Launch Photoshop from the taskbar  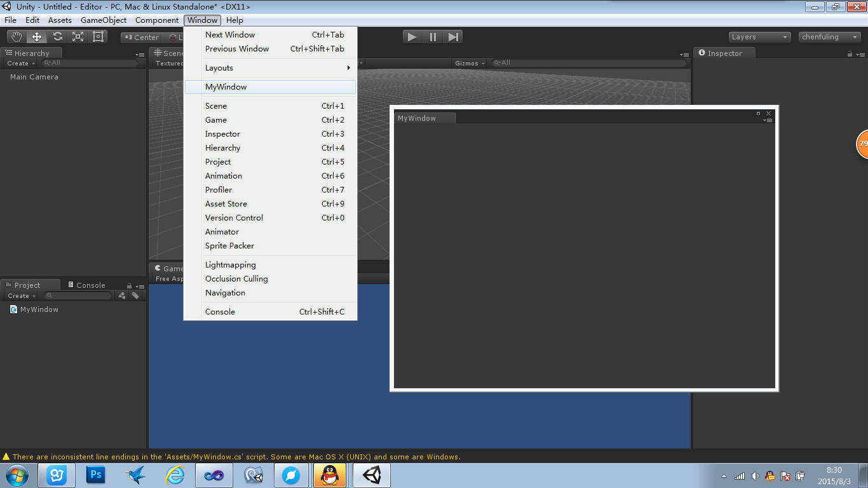pyautogui.click(x=95, y=475)
